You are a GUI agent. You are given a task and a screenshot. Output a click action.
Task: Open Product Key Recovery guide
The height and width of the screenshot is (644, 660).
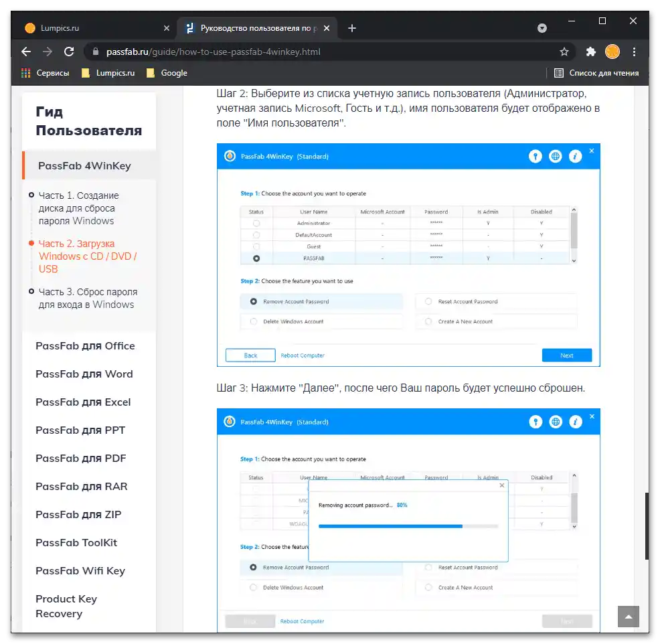(66, 606)
